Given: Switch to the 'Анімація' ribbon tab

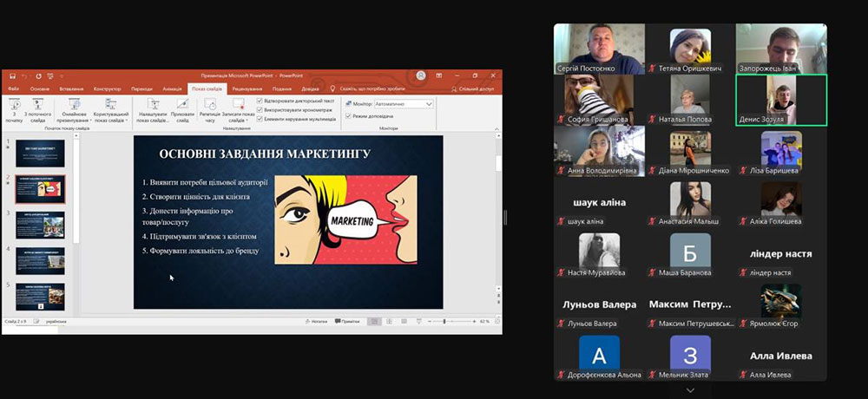Looking at the screenshot, I should pyautogui.click(x=172, y=88).
